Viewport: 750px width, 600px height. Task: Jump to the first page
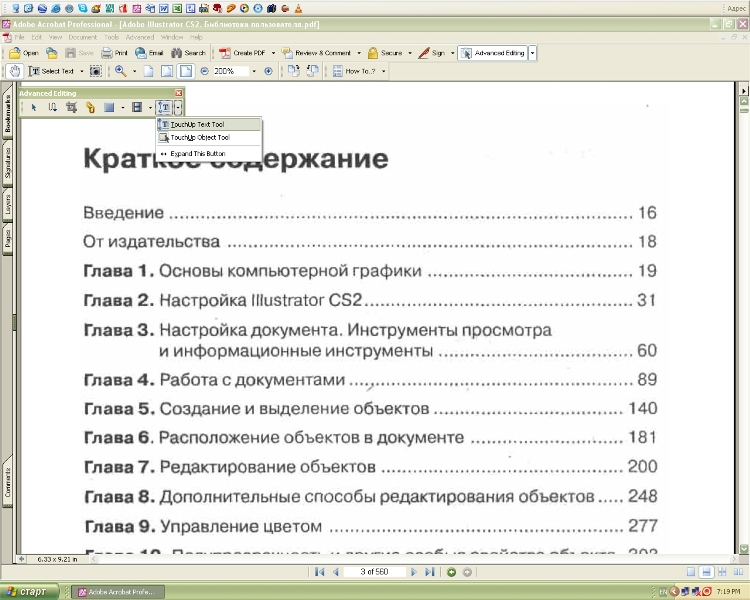click(319, 572)
